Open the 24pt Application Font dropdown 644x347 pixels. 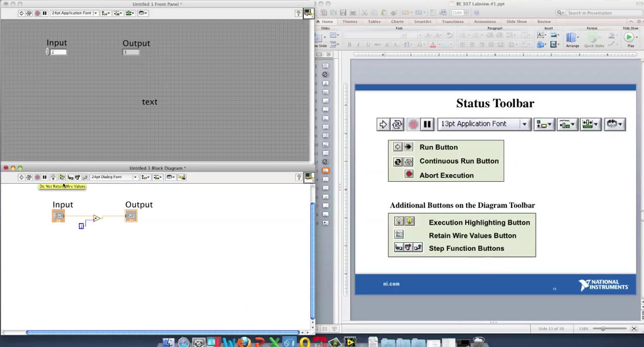click(96, 13)
